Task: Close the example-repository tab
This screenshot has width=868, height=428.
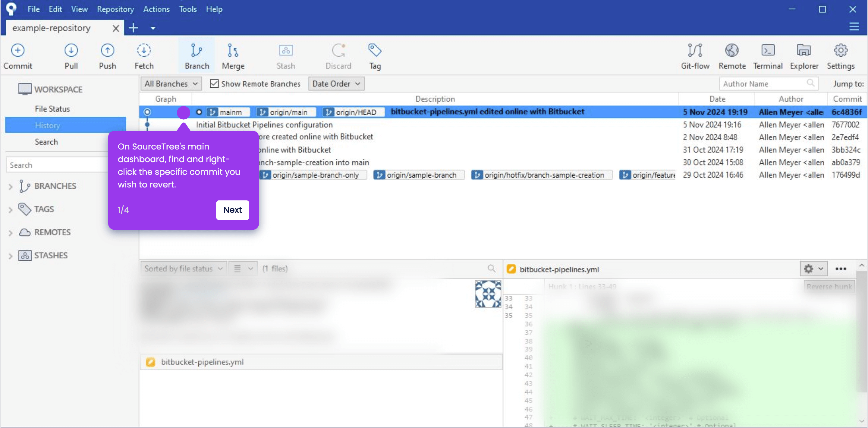Action: [x=115, y=28]
